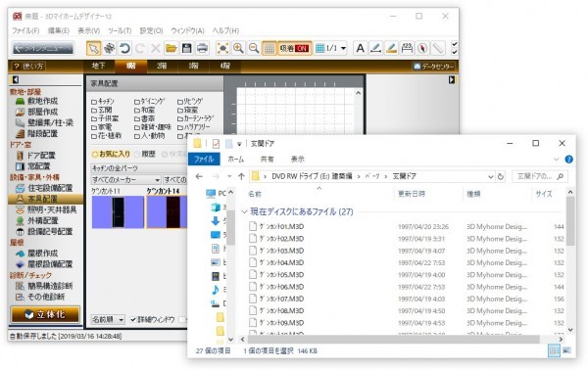Click the Explorer help question mark icon
Image resolution: width=588 pixels, height=370 pixels.
[568, 160]
